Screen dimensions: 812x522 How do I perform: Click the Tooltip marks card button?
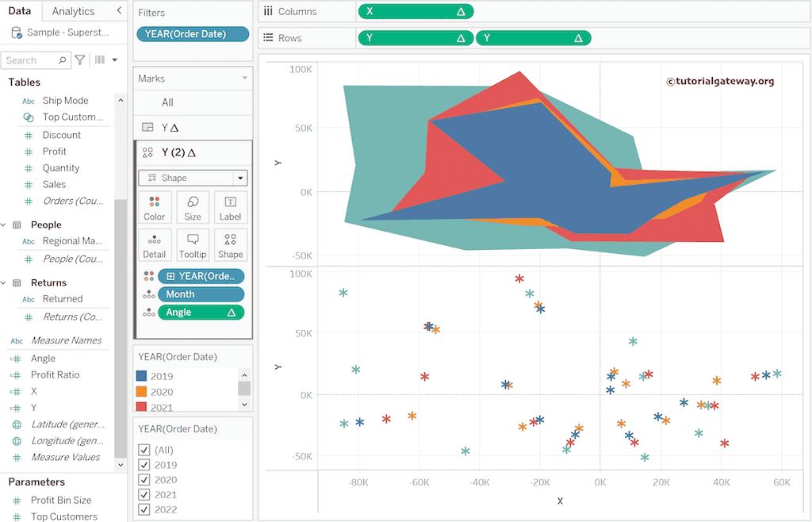(193, 244)
